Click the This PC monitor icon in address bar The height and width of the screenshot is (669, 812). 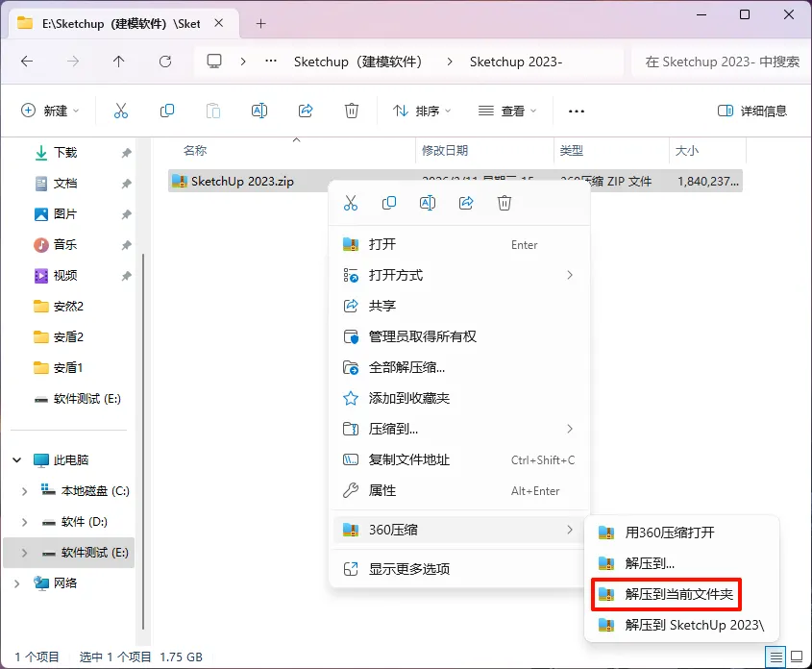click(214, 62)
